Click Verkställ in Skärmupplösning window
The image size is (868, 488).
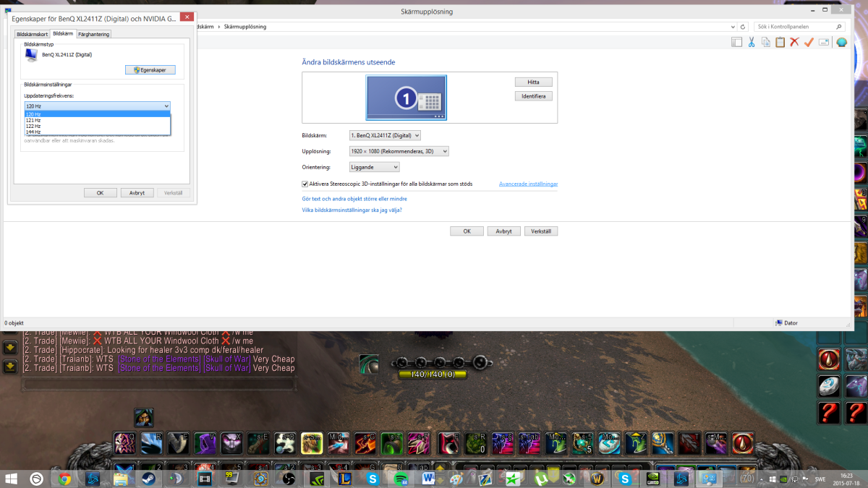(541, 231)
